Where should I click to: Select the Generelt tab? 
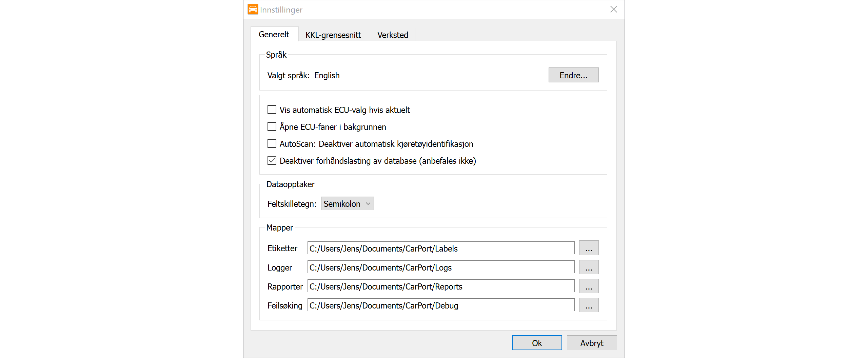coord(274,35)
